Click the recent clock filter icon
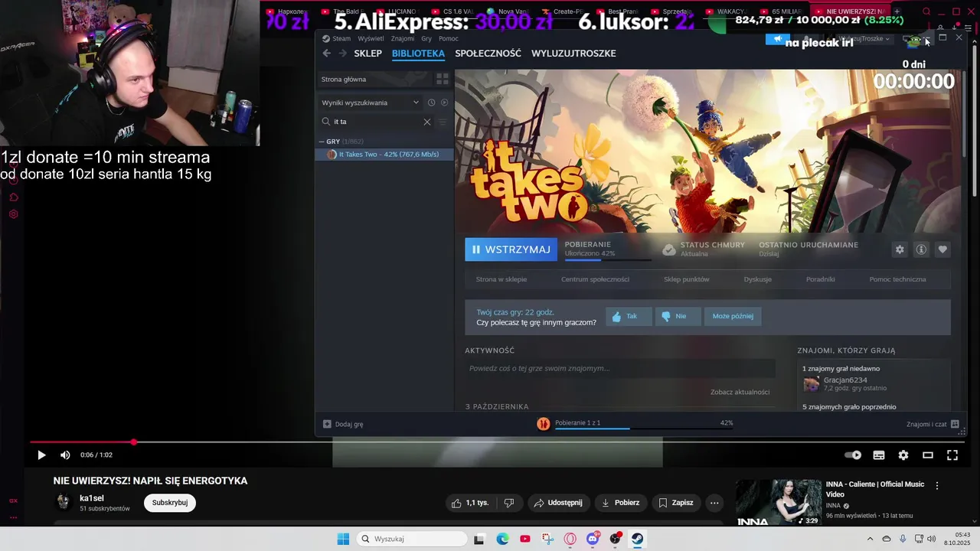 pos(431,103)
